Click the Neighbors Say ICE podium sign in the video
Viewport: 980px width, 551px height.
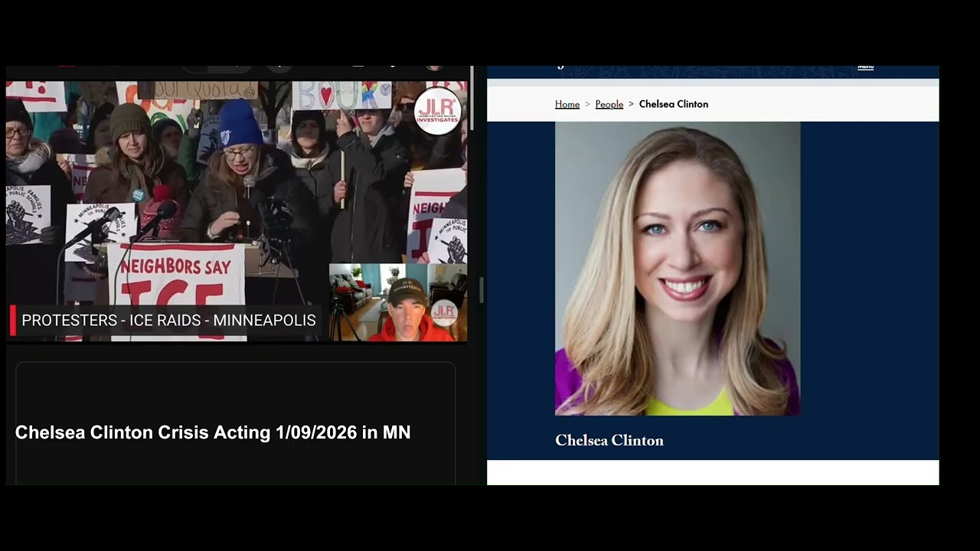[x=176, y=291]
